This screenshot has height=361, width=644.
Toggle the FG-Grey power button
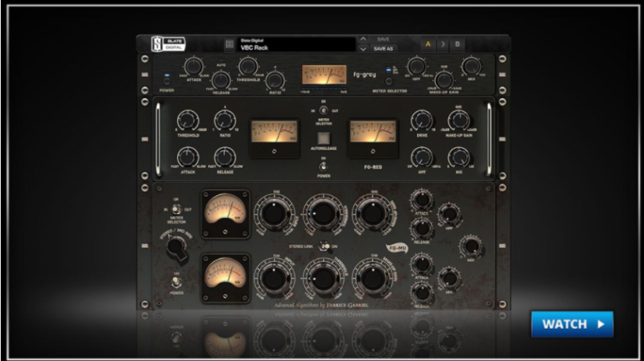167,79
